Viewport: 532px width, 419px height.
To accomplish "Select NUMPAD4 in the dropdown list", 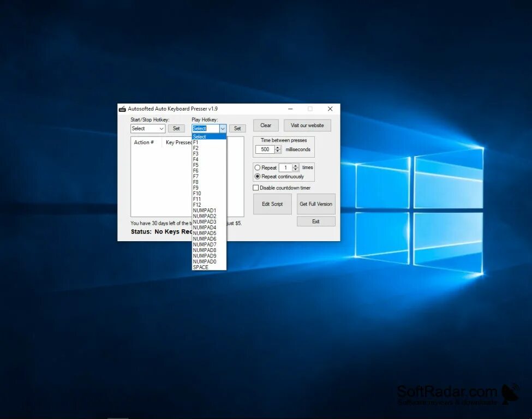I will 209,228.
